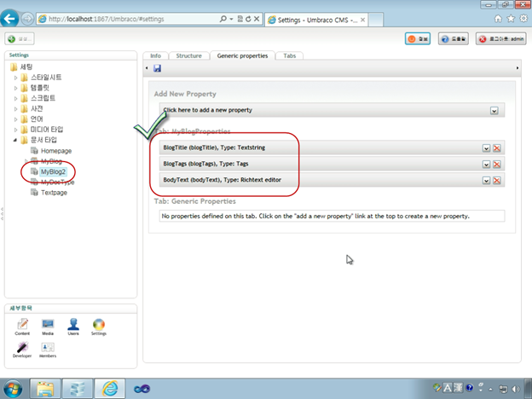Click the blue save disk icon

point(157,68)
